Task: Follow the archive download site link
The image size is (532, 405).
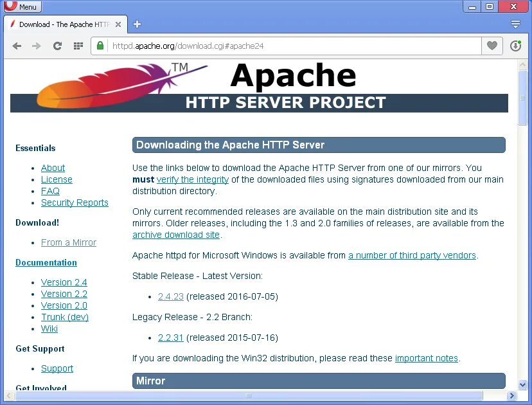Action: click(x=176, y=235)
